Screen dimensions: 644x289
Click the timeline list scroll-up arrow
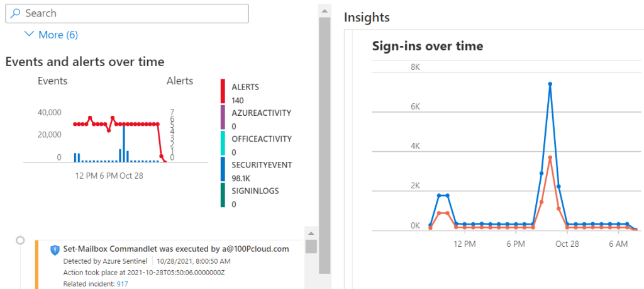coord(311,232)
